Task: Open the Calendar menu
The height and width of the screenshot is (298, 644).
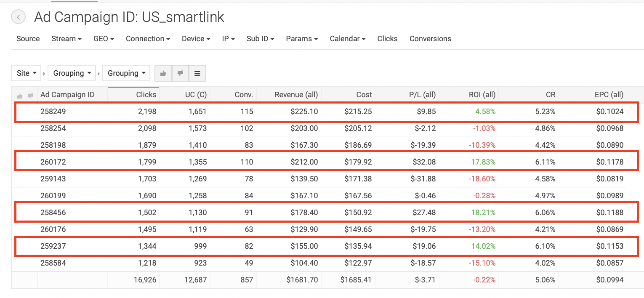Action: click(x=347, y=39)
